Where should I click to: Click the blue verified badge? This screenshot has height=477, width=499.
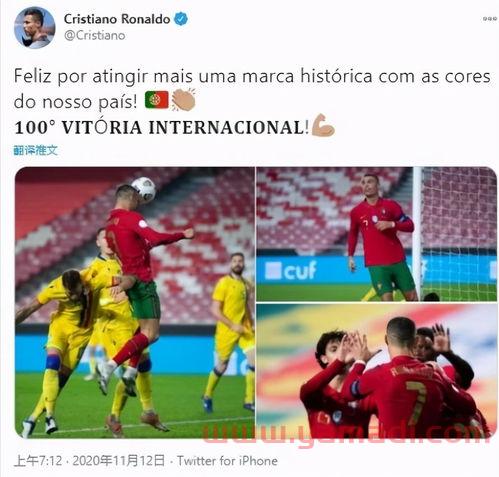click(x=181, y=19)
